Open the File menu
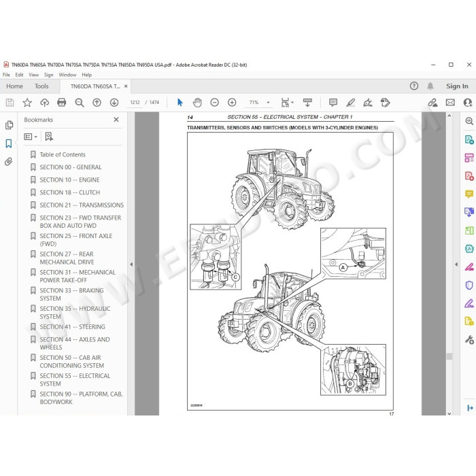The image size is (476, 476). [x=6, y=75]
